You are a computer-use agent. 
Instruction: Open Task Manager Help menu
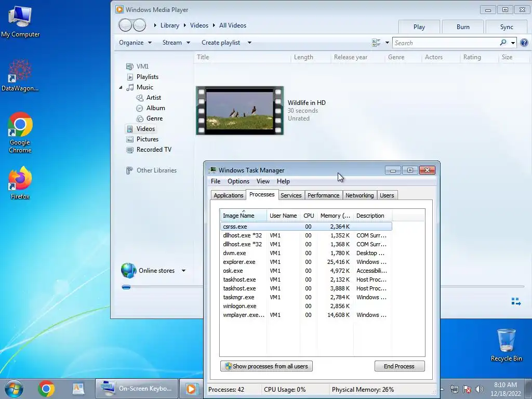click(283, 181)
